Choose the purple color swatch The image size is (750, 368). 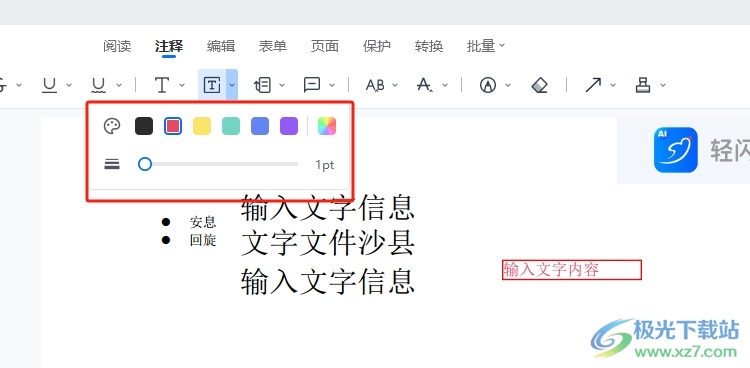pyautogui.click(x=289, y=126)
